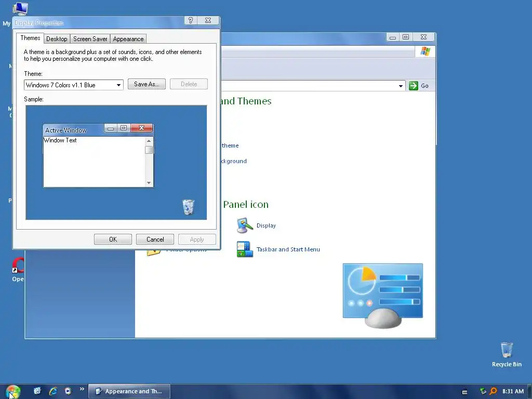Switch to the Appearance tab
Viewport: 532px width, 399px height.
click(128, 38)
